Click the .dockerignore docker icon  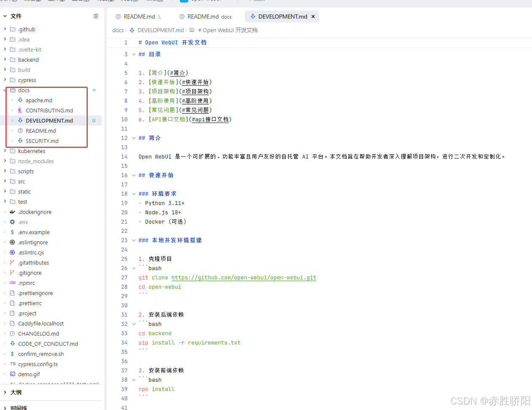(x=13, y=212)
